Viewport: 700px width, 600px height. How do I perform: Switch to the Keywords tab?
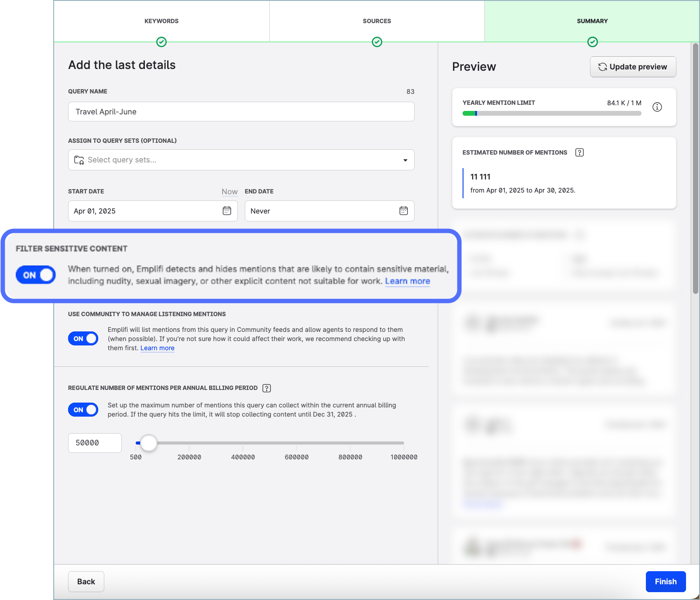[161, 21]
